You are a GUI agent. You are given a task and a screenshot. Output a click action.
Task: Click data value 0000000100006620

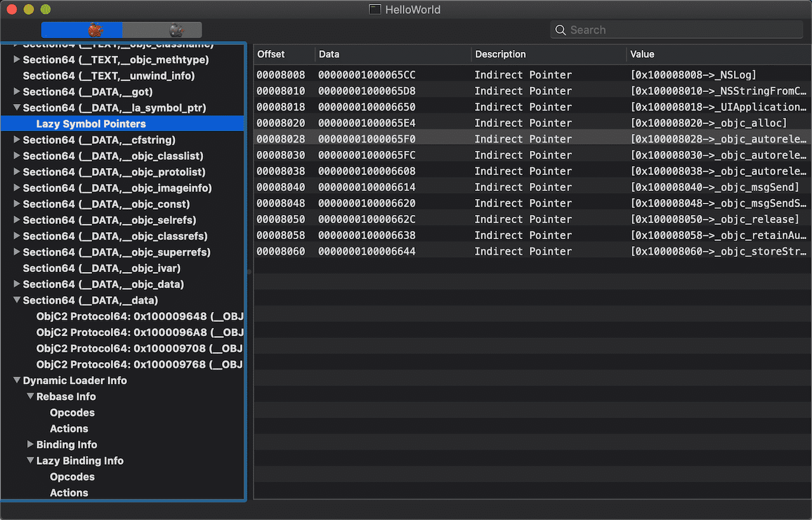click(x=367, y=203)
